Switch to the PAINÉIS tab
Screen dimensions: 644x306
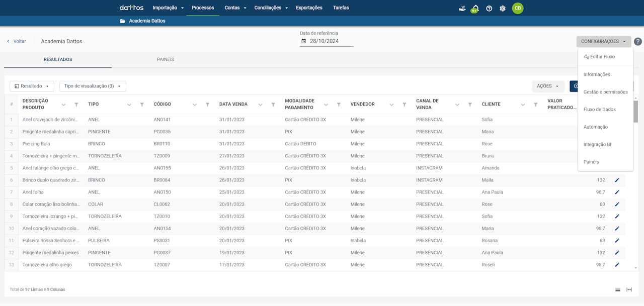click(x=166, y=59)
